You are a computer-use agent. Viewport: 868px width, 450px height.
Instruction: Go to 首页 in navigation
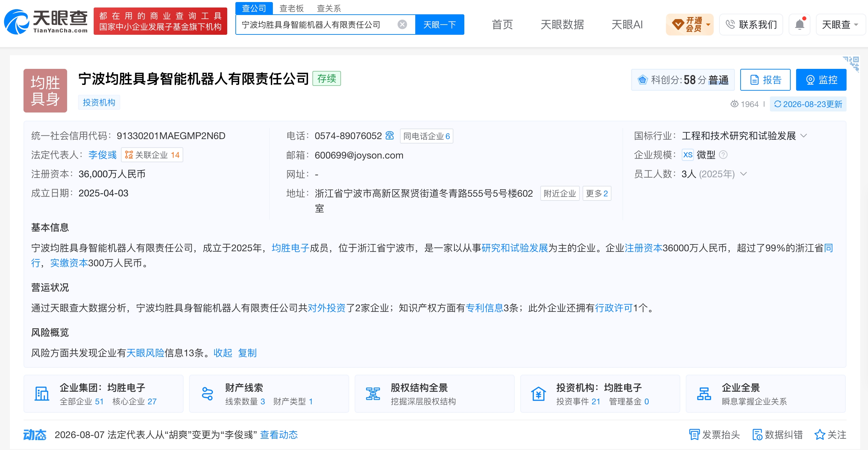tap(502, 25)
